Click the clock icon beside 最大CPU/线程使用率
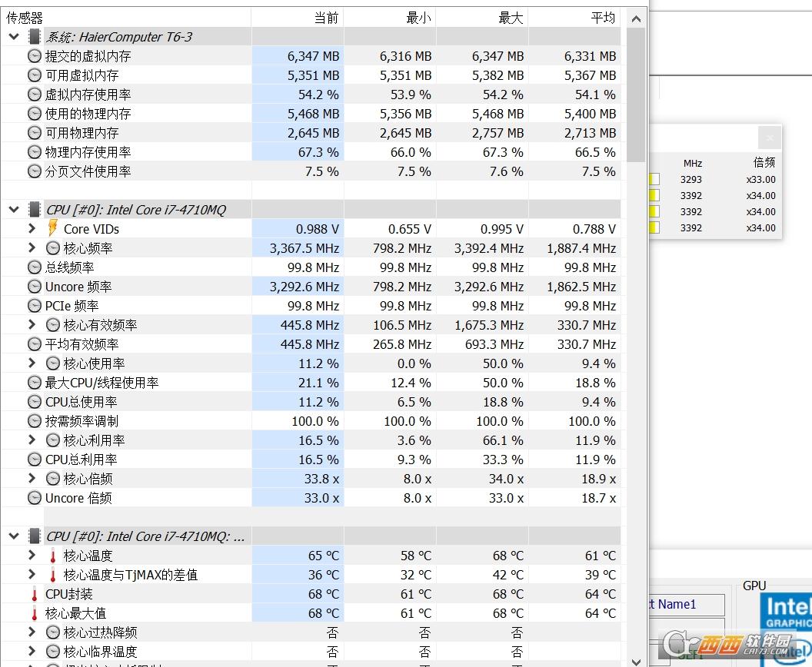 (34, 383)
